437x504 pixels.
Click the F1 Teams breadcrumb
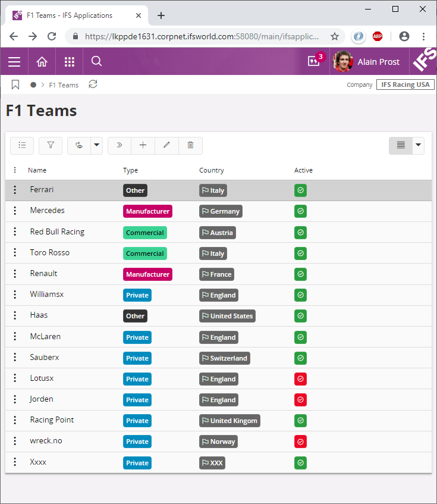64,85
